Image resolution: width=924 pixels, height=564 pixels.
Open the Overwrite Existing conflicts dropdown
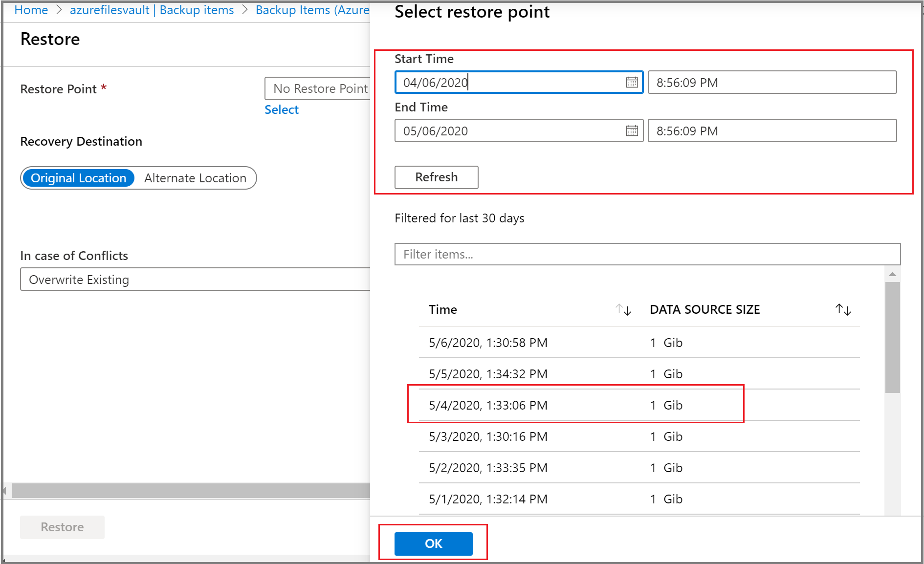click(x=196, y=279)
